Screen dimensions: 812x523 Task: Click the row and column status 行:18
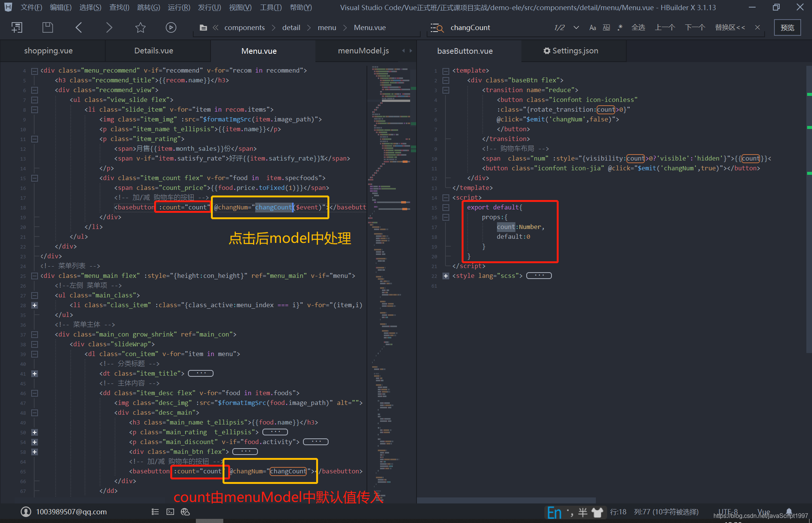pos(618,512)
